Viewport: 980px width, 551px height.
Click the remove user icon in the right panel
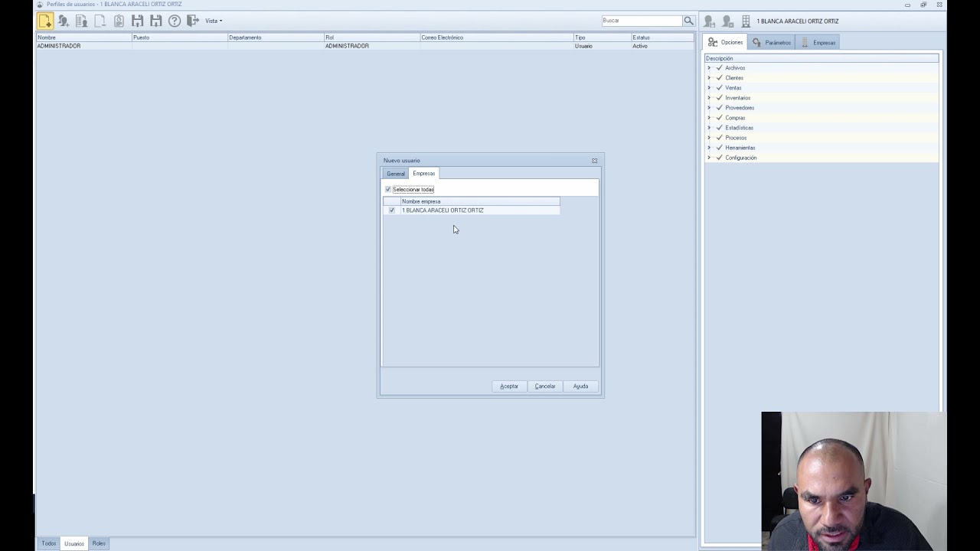727,21
